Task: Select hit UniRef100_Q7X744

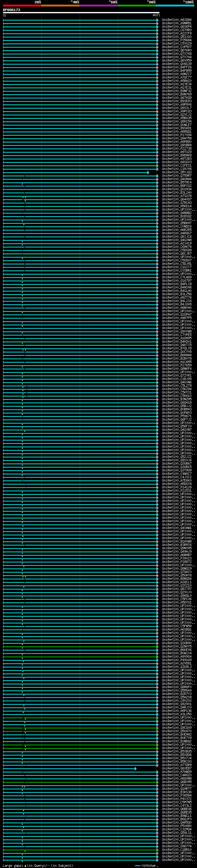Action: pos(177,57)
